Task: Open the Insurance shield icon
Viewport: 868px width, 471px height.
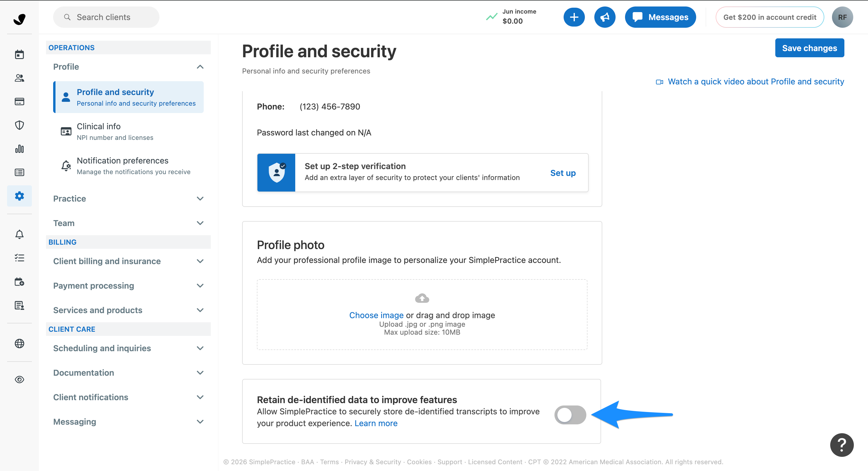Action: click(x=19, y=125)
